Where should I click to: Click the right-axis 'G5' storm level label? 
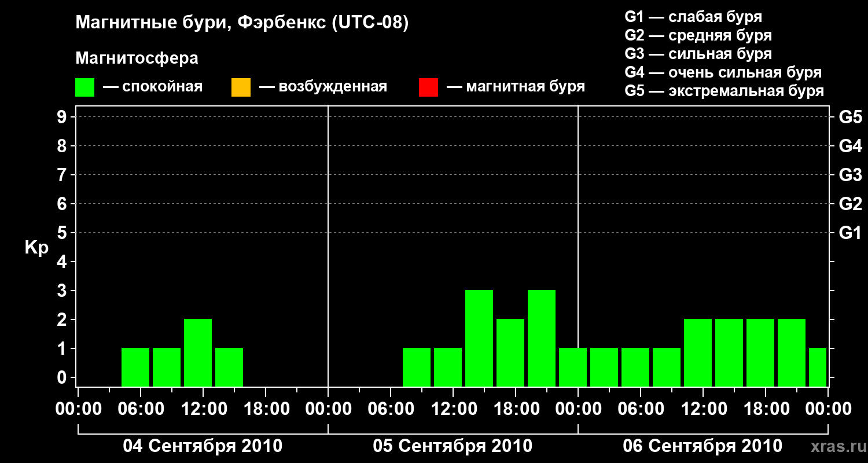point(851,117)
